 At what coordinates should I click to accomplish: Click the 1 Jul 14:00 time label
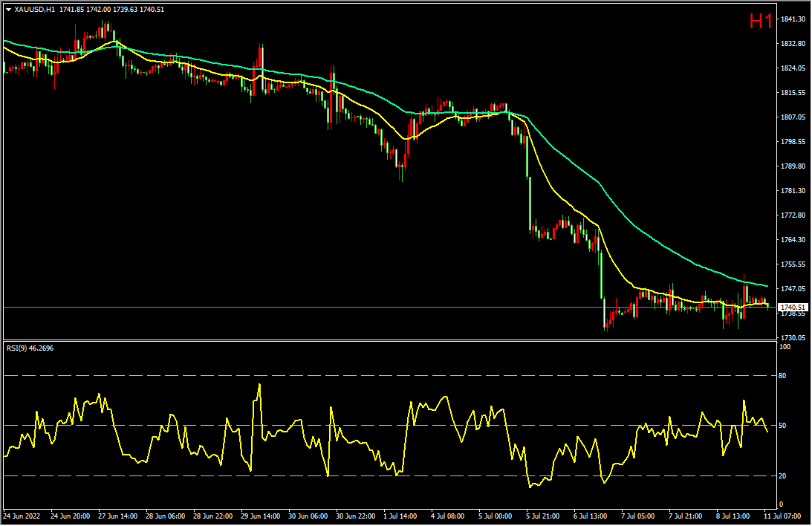[400, 516]
